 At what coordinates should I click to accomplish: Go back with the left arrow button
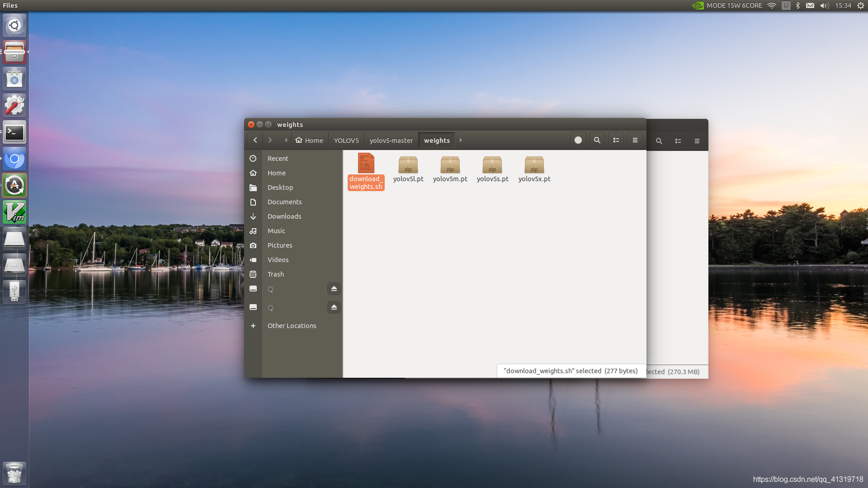(255, 140)
